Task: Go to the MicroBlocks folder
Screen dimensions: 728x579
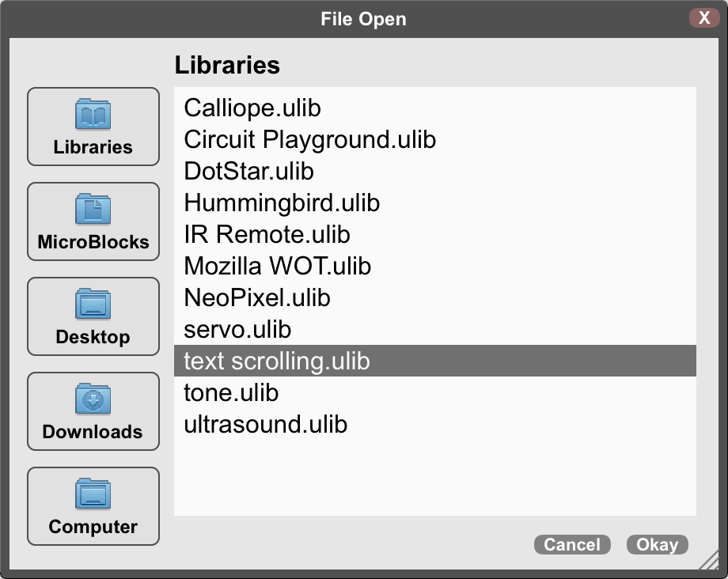Action: pyautogui.click(x=93, y=221)
